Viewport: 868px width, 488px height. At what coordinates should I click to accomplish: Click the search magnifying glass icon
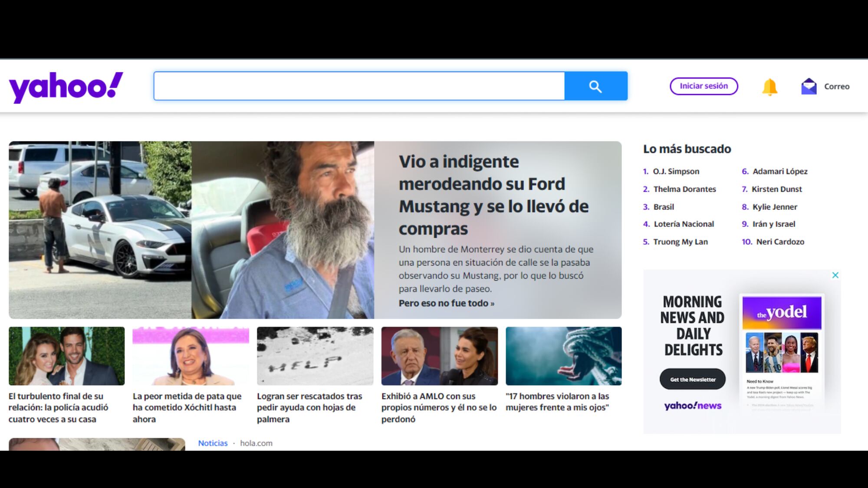pos(595,86)
